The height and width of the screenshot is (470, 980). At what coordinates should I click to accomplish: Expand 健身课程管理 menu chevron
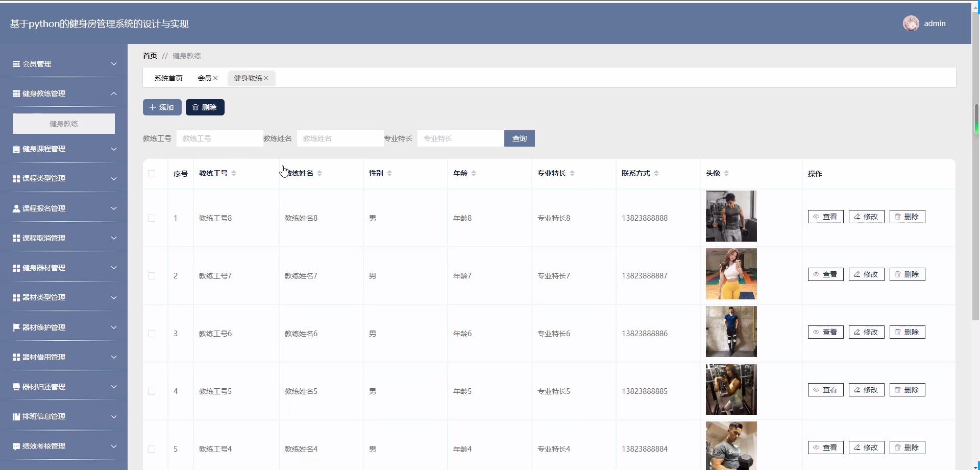(x=114, y=149)
